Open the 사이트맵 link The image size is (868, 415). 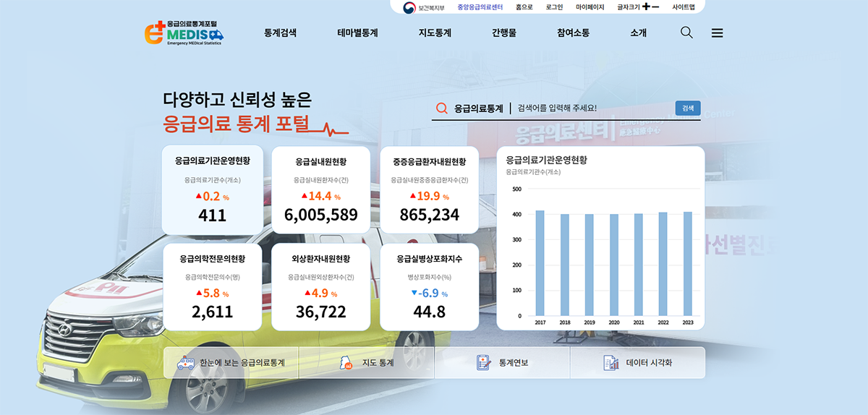(x=684, y=7)
